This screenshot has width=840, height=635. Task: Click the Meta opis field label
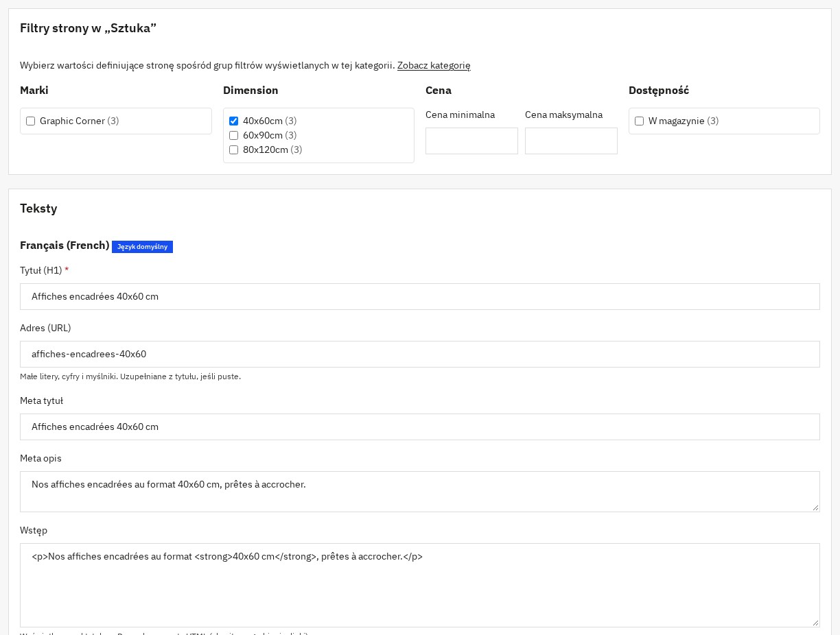[40, 459]
